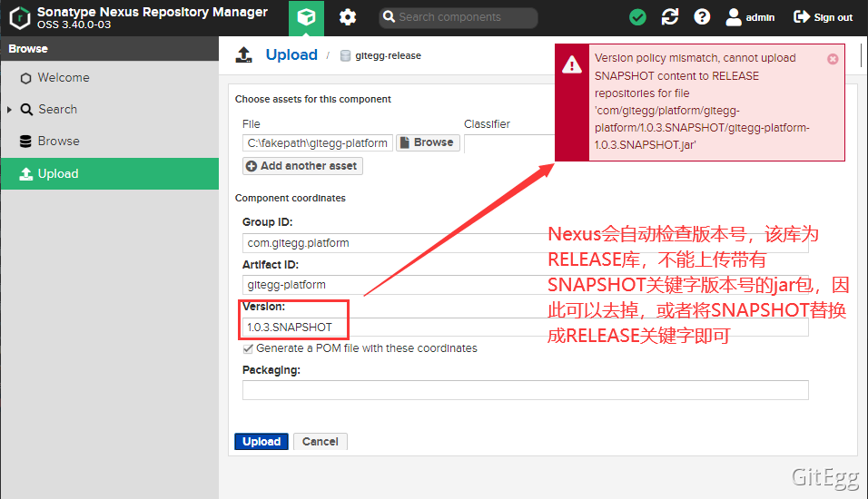Click the Browse database icon in sidebar
Screen dimensions: 868x499
25,142
